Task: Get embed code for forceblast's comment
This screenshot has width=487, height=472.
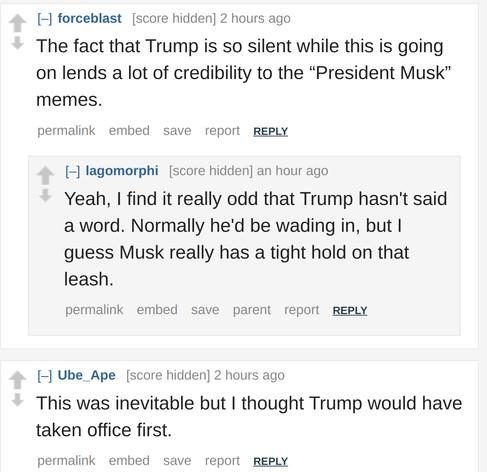Action: (129, 131)
